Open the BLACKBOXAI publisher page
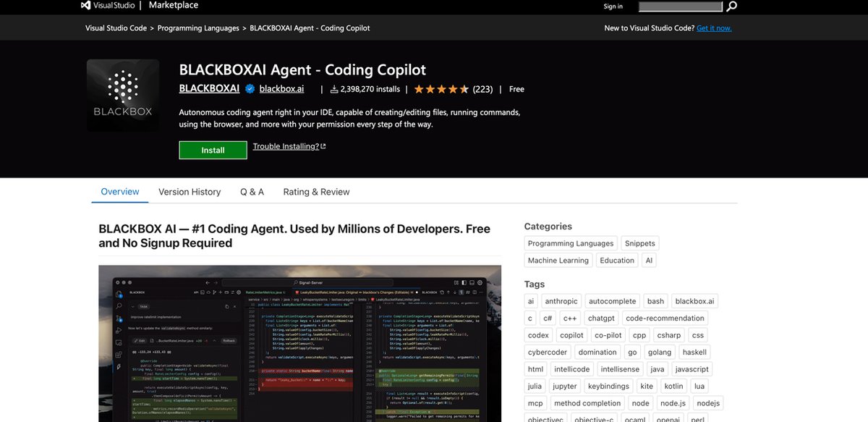 (x=209, y=88)
